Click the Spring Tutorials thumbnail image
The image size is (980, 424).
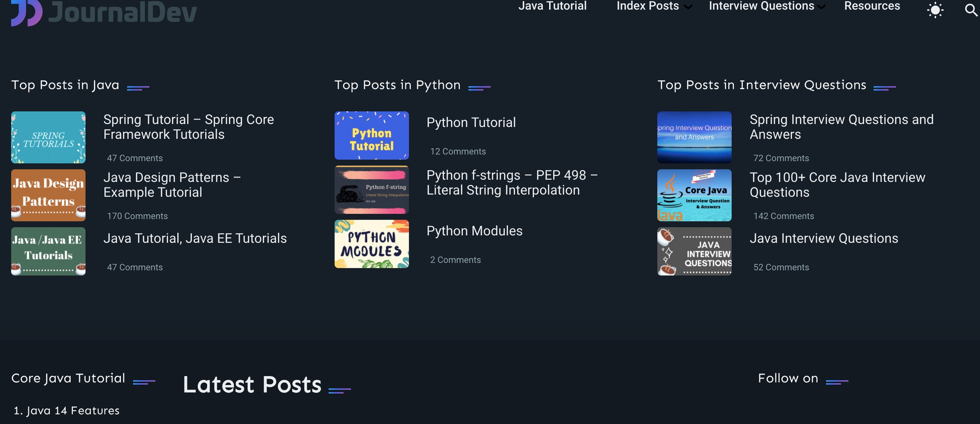point(48,137)
